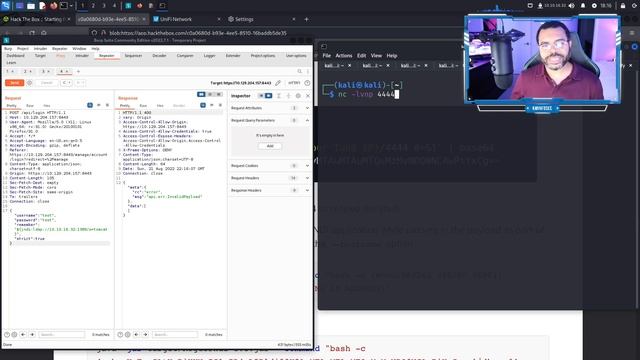Open the terminal launcher in top panel
Image resolution: width=640 pixels, height=360 pixels.
point(64,6)
